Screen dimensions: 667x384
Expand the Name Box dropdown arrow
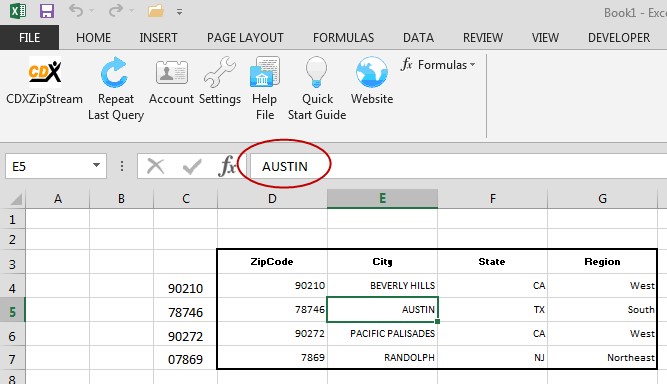[x=97, y=165]
